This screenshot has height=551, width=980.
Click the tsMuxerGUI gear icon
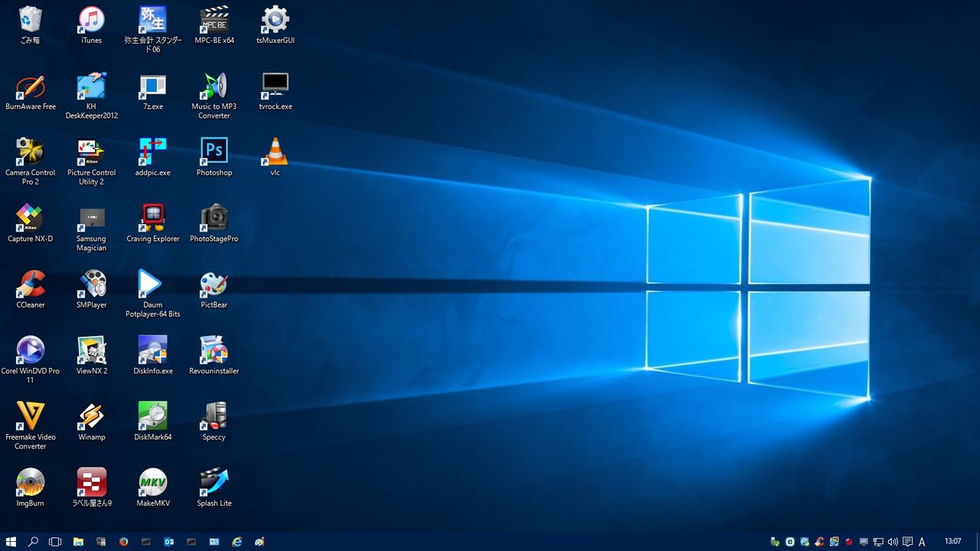click(x=276, y=25)
